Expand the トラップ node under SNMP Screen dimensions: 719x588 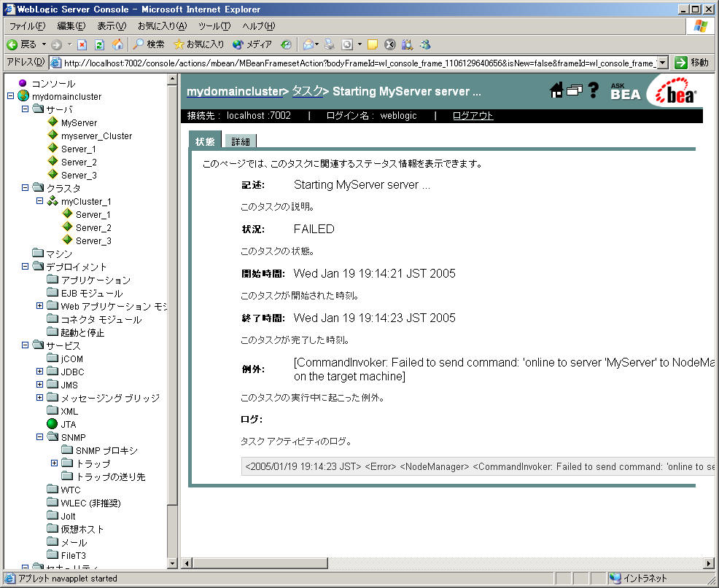(x=55, y=463)
